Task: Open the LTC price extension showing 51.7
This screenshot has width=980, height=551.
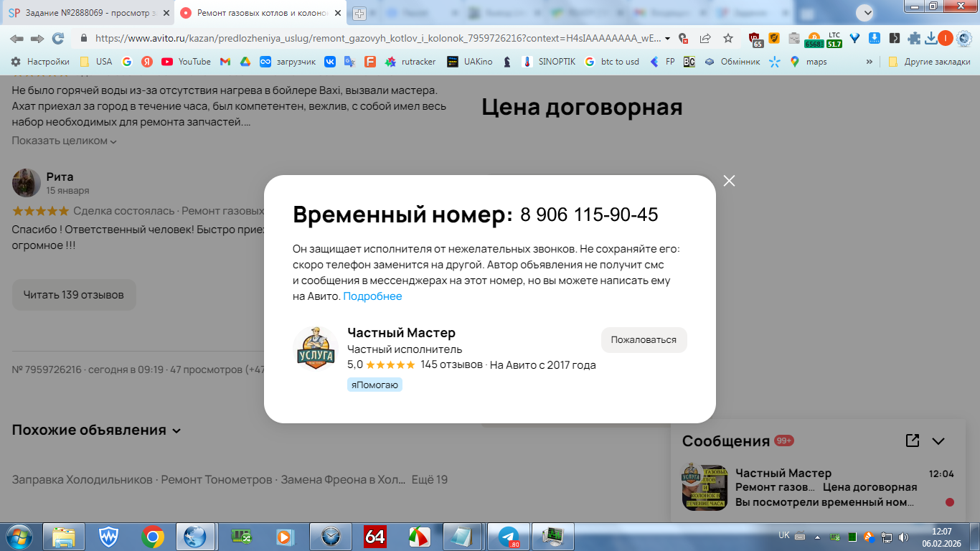Action: tap(834, 39)
